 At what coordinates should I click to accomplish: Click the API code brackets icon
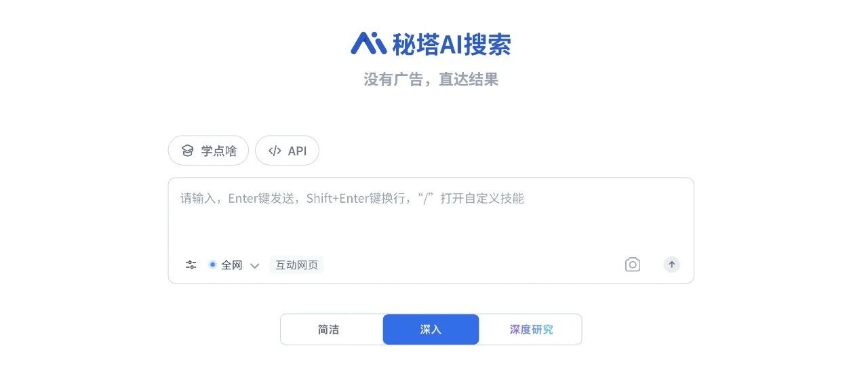pyautogui.click(x=275, y=151)
